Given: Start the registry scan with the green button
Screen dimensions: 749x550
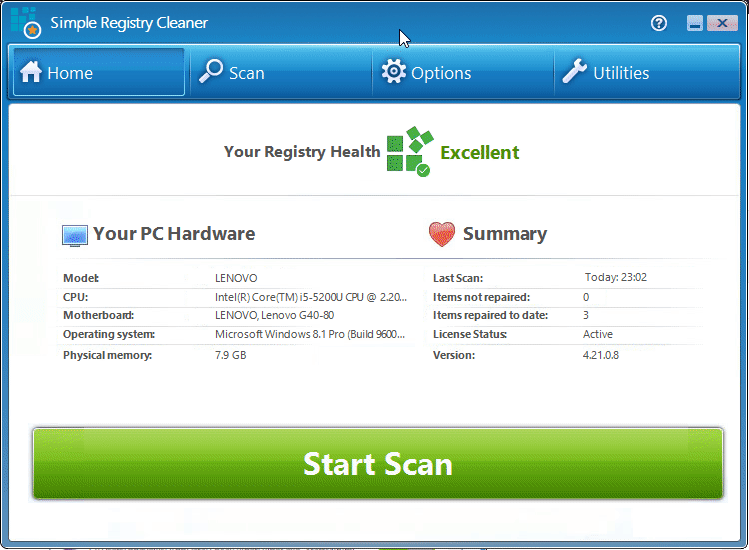Looking at the screenshot, I should (x=378, y=464).
